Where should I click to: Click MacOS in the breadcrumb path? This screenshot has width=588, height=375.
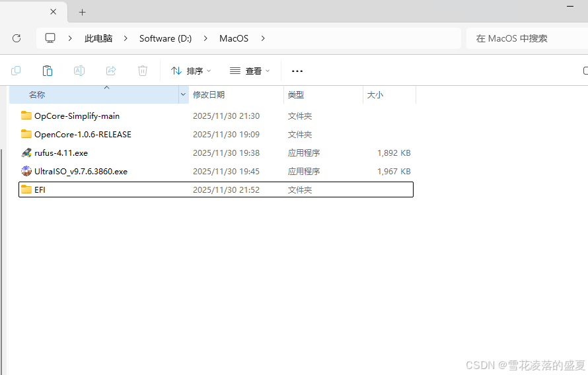point(234,38)
